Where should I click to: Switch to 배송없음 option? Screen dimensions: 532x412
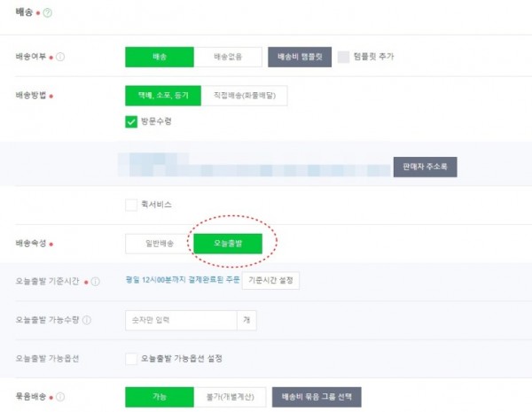click(x=228, y=57)
